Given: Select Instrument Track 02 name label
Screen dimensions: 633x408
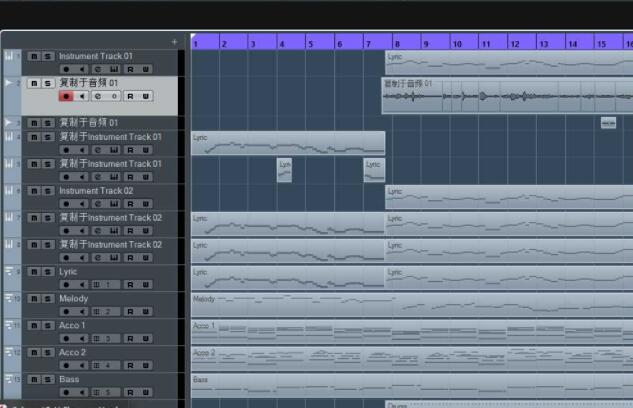Looking at the screenshot, I should pos(96,191).
